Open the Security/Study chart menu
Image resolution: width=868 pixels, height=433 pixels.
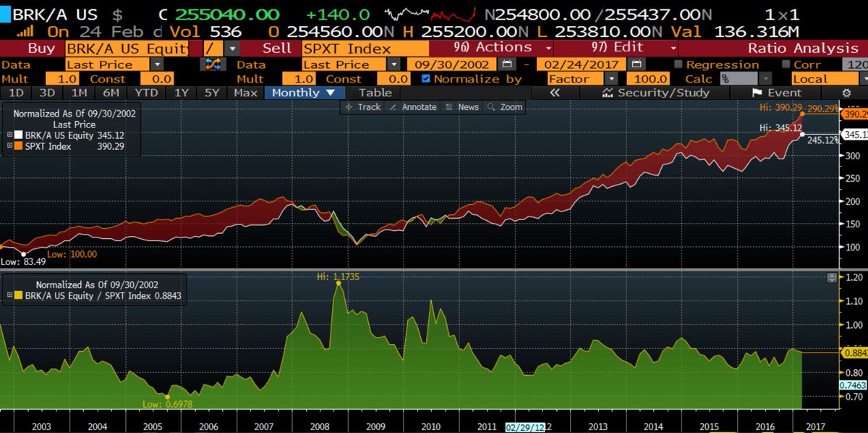pos(654,93)
